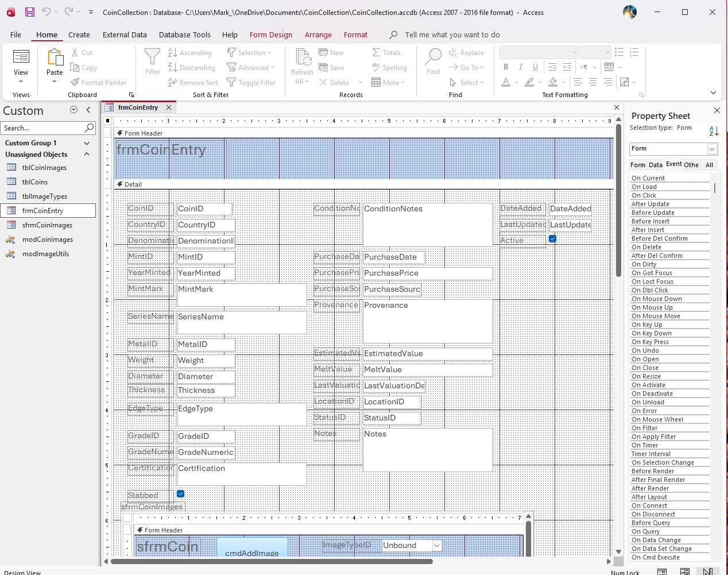Open the View button in the ribbon

(21, 66)
